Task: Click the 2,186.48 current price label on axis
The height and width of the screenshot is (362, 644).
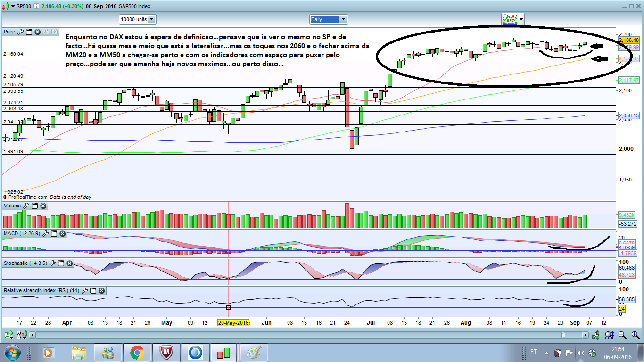Action: pyautogui.click(x=629, y=40)
